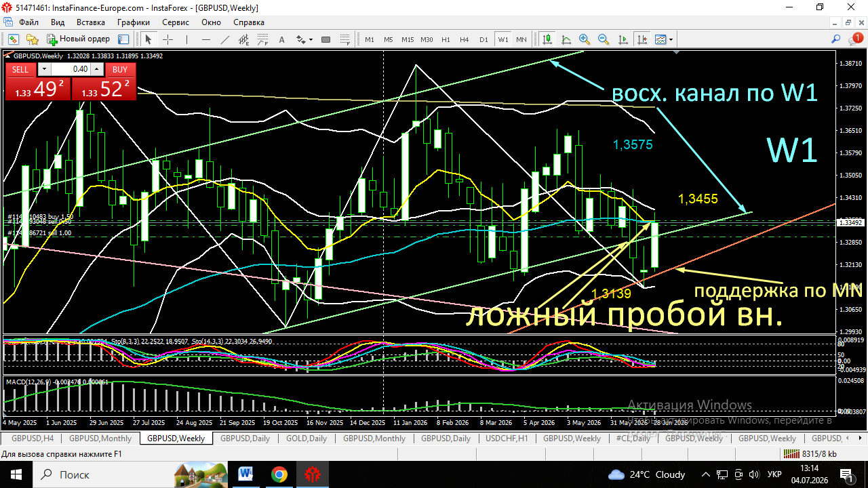Open the Сервис menu

[x=176, y=22]
